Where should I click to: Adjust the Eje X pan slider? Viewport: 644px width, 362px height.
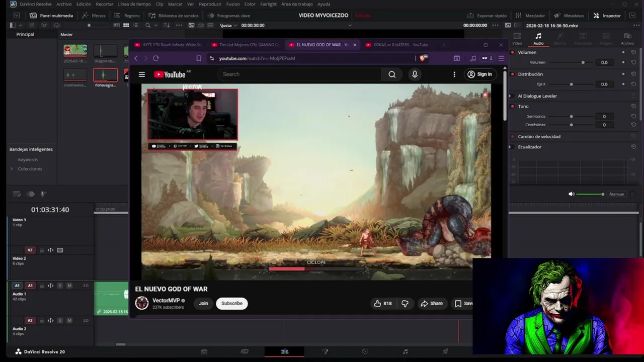(571, 84)
